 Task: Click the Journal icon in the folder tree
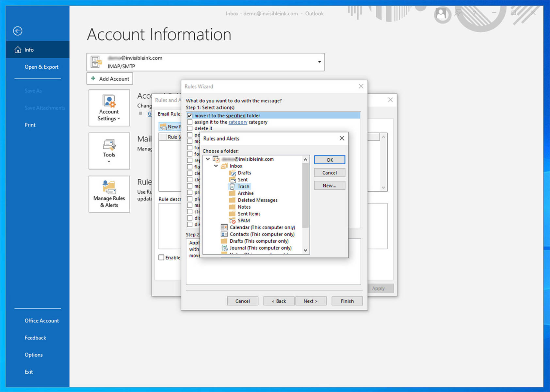tap(224, 248)
